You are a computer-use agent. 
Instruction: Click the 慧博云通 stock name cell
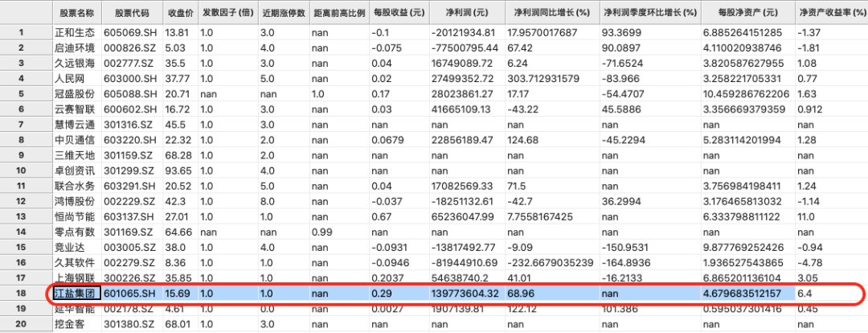click(x=77, y=125)
